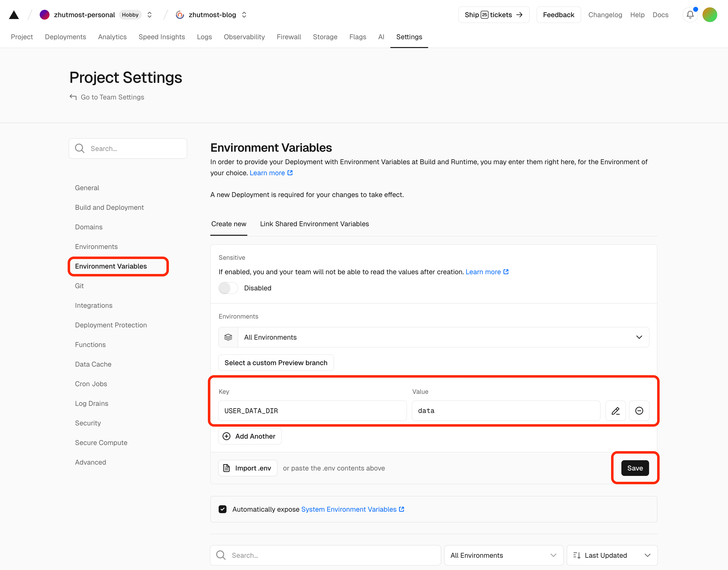Open Build and Deployment settings
This screenshot has width=728, height=570.
109,207
